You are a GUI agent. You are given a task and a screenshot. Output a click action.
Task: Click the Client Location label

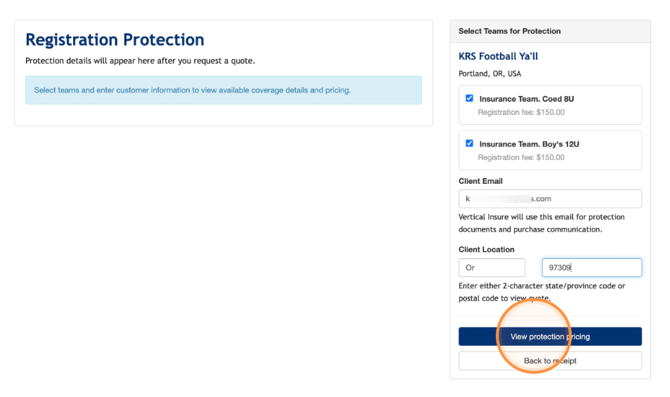pos(486,250)
